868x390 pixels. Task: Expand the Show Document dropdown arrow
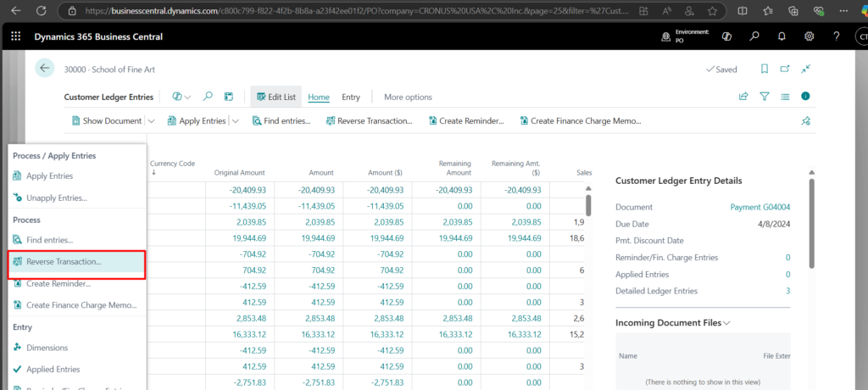(x=151, y=121)
